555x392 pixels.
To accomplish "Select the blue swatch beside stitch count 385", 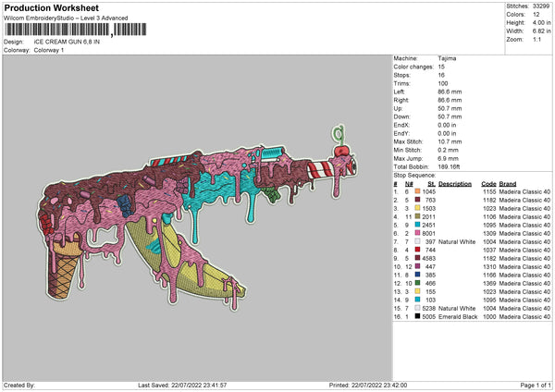I will point(418,275).
